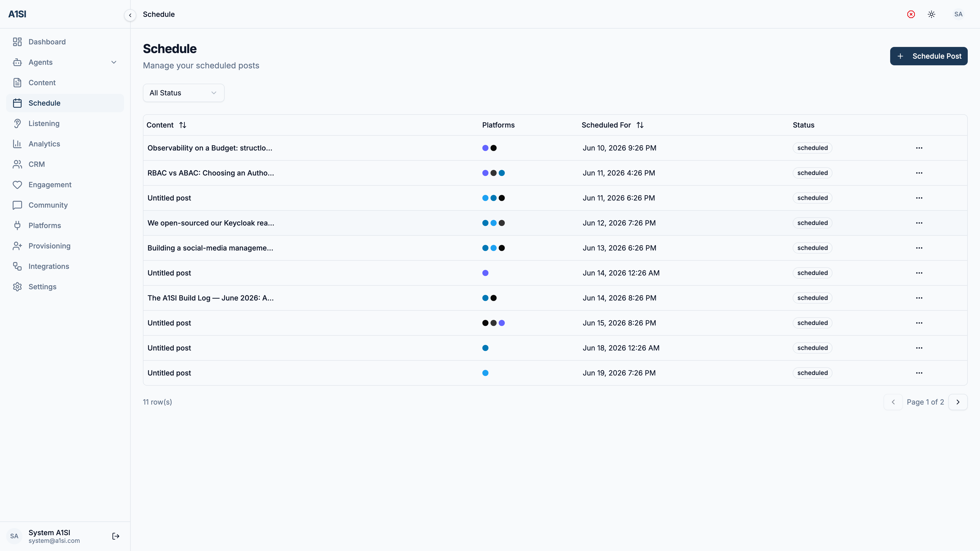Click the logout icon beside System A1SI
Viewport: 980px width, 551px height.
click(x=116, y=536)
